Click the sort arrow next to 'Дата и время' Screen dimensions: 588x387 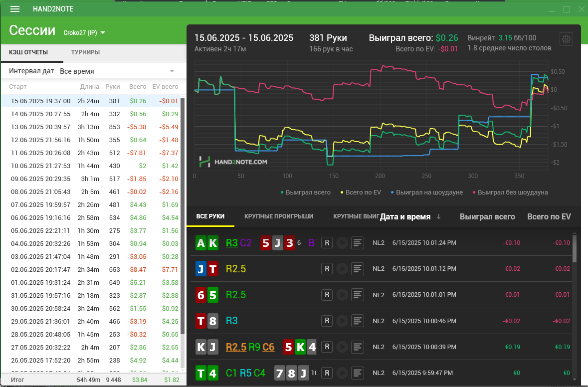439,217
